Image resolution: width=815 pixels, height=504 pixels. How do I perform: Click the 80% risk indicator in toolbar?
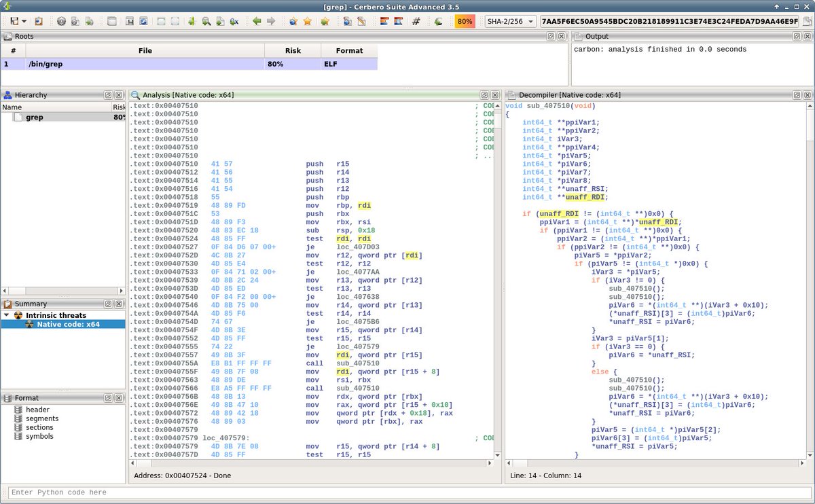pos(465,22)
